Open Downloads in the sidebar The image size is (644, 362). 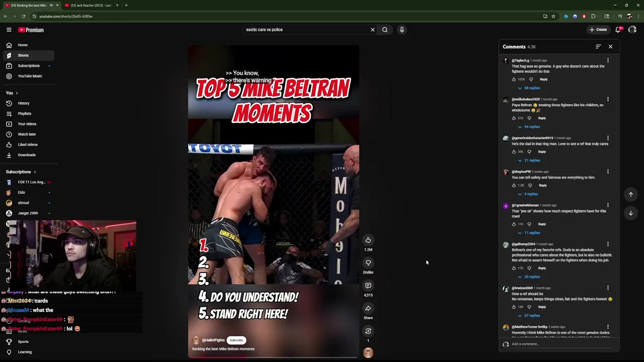(x=28, y=155)
